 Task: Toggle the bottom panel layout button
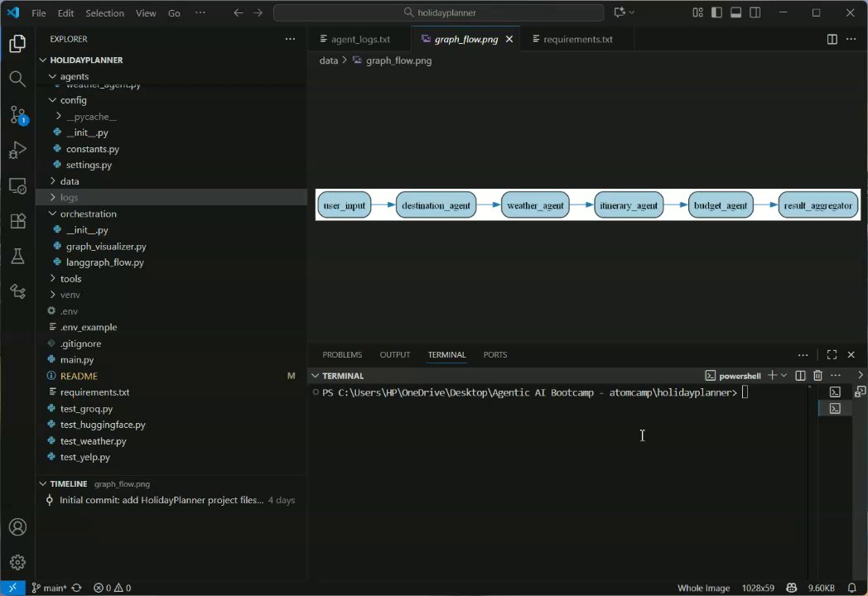click(735, 12)
